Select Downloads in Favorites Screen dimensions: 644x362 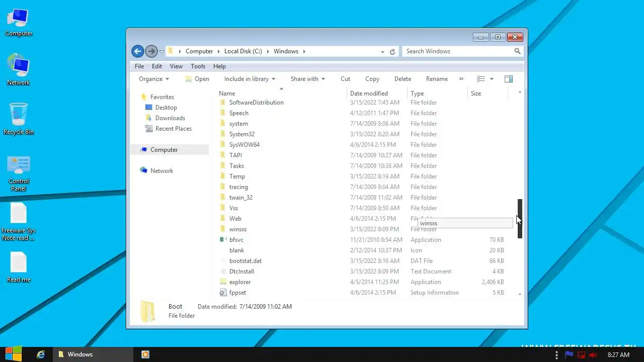coord(170,118)
